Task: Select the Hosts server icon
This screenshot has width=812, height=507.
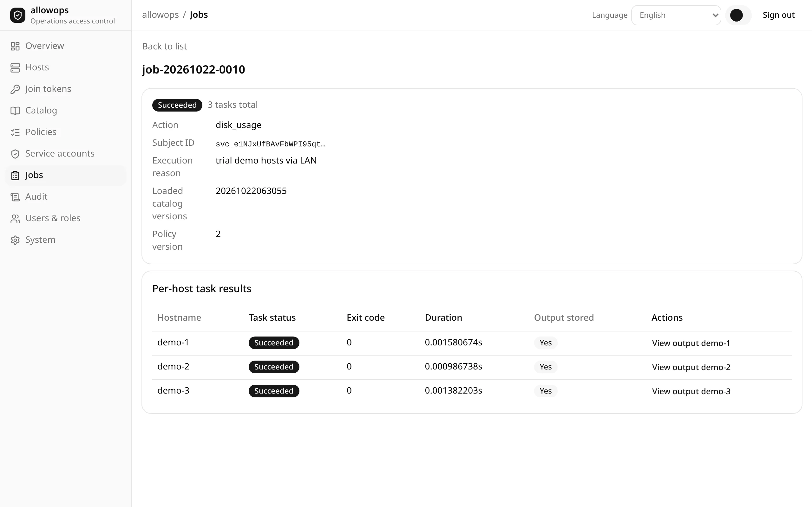Action: pos(15,68)
